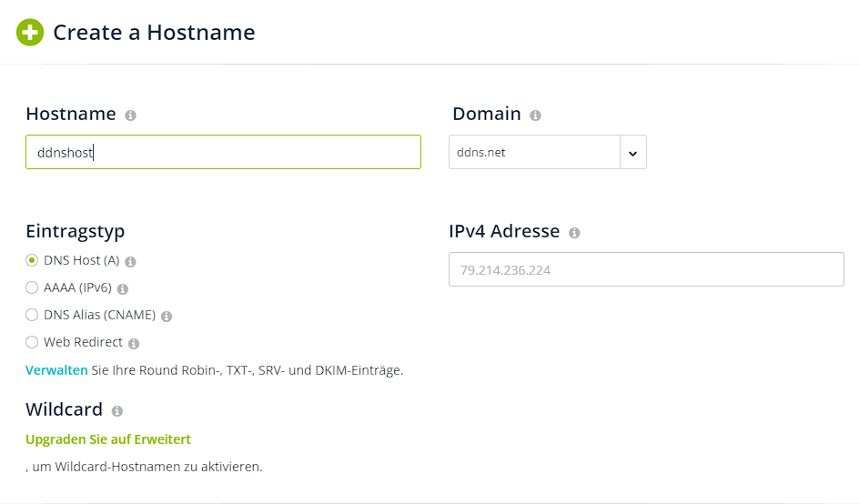This screenshot has height=504, width=859.
Task: Open the Verwalten link
Action: pyautogui.click(x=56, y=370)
